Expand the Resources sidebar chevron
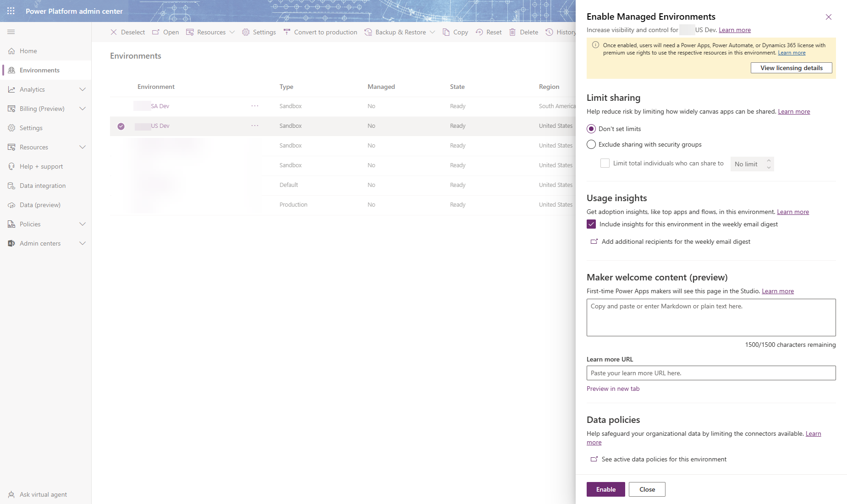847x504 pixels. [82, 147]
